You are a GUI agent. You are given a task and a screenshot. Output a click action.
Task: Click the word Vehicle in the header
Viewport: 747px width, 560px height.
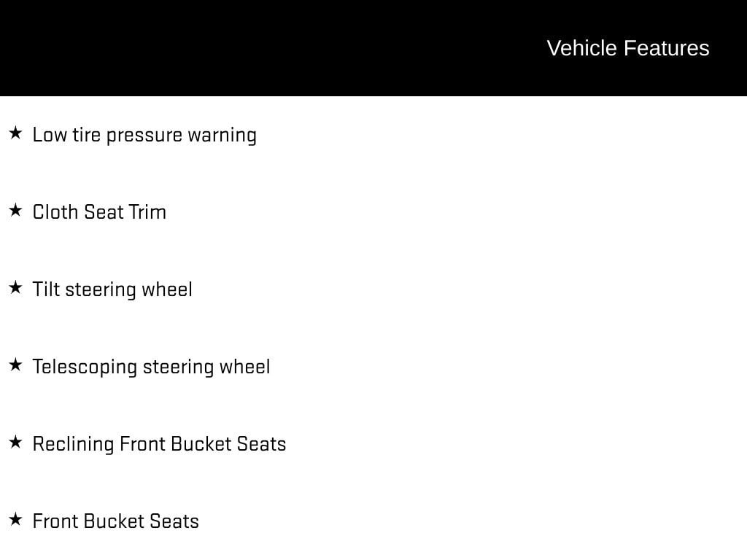click(x=582, y=48)
